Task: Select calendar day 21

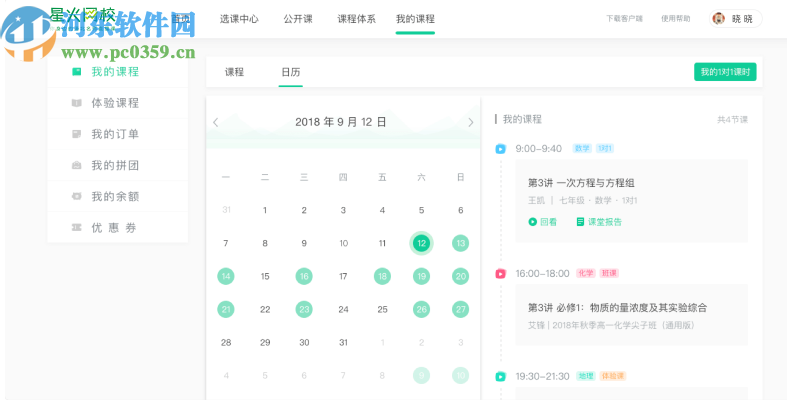Action: [x=226, y=310]
